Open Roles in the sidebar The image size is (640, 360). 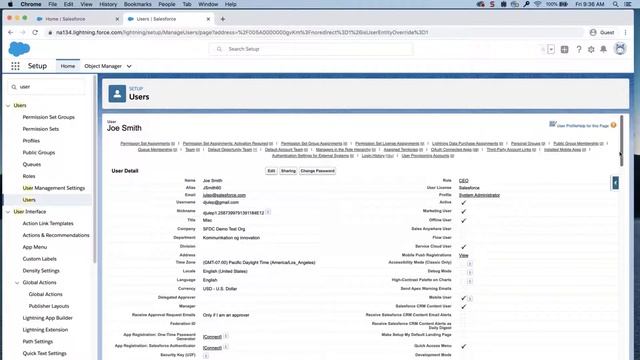pyautogui.click(x=29, y=176)
